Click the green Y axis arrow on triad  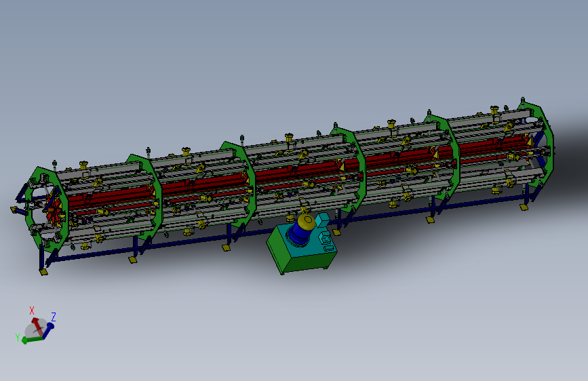[31, 340]
